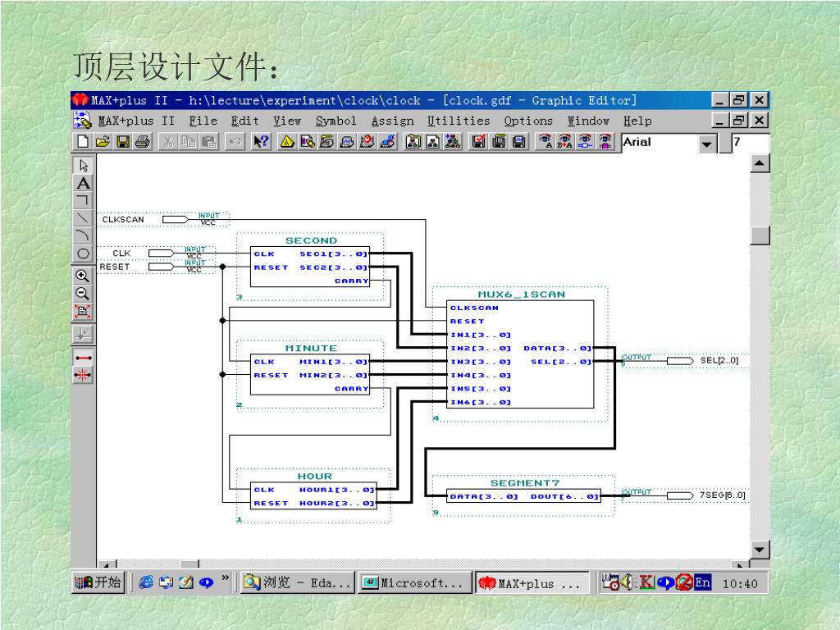Click Project Save and Compile icon
Viewport: 840px width, 630px height.
[499, 141]
